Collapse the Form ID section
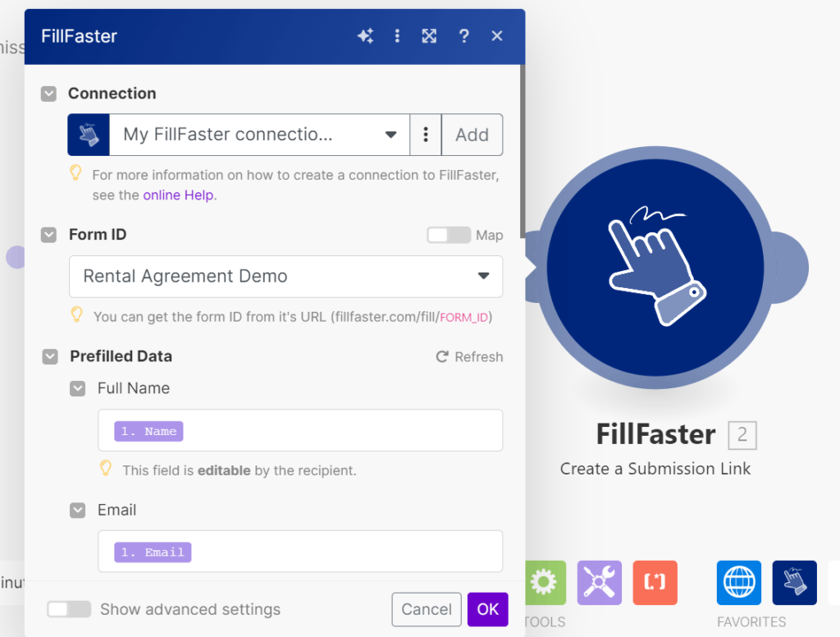The image size is (840, 637). click(x=48, y=235)
